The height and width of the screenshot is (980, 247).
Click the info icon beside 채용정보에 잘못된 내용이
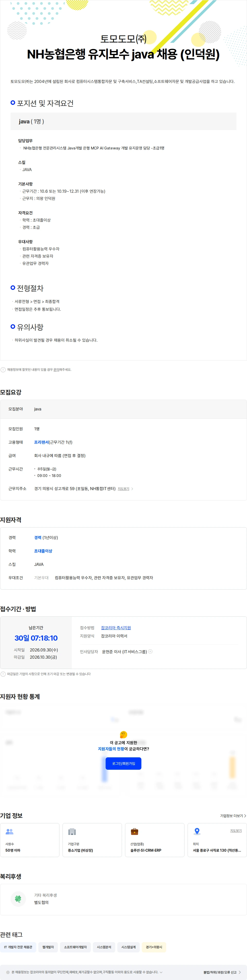[x=3, y=370]
